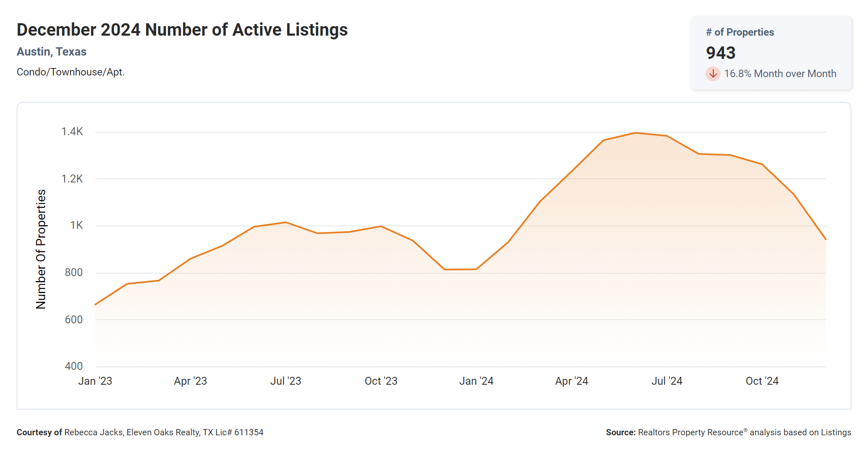
Task: Click the Oct '24 x-axis label
Action: (x=762, y=381)
